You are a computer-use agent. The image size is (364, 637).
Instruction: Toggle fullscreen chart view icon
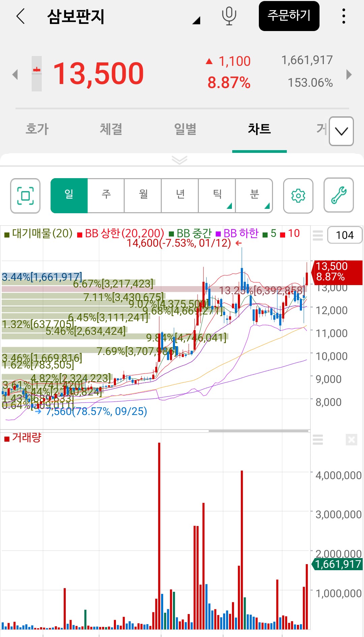pyautogui.click(x=25, y=196)
